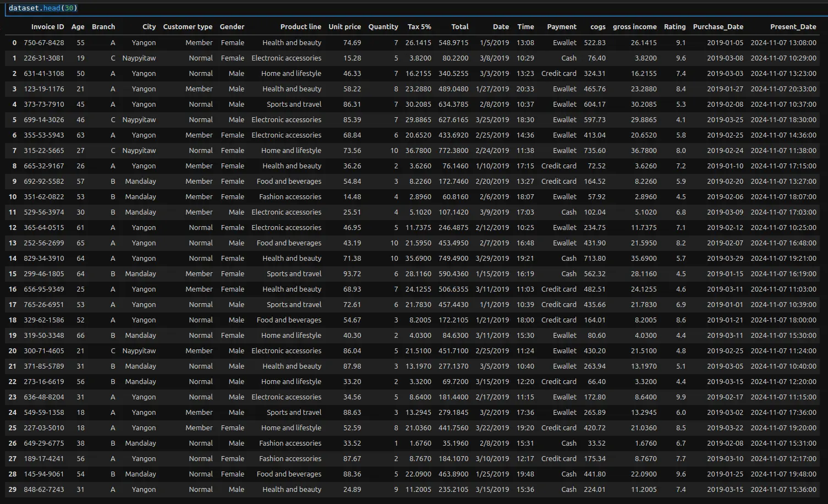
Task: Click row index 29
Action: click(13, 489)
